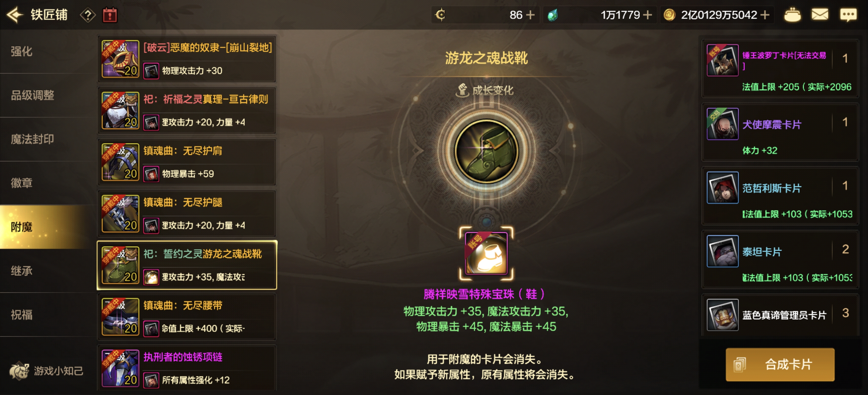The width and height of the screenshot is (868, 395).
Task: Click the plus beside the 86 currency
Action: [x=530, y=15]
